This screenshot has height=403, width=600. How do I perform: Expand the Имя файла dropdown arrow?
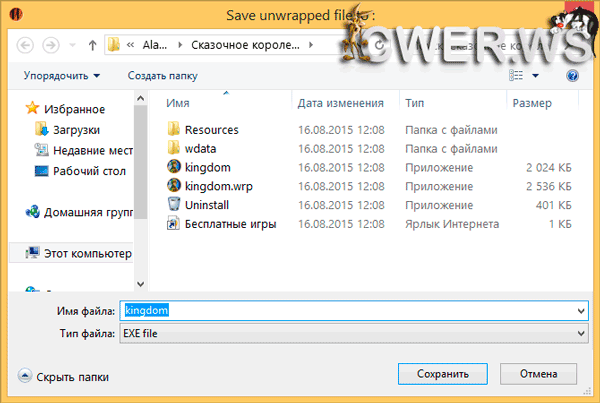coord(581,311)
